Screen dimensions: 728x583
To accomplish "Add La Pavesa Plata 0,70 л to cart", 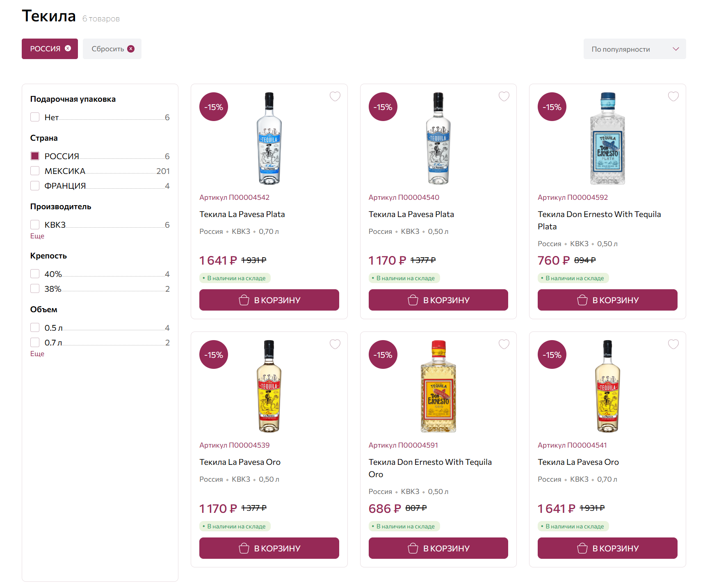I will click(269, 300).
